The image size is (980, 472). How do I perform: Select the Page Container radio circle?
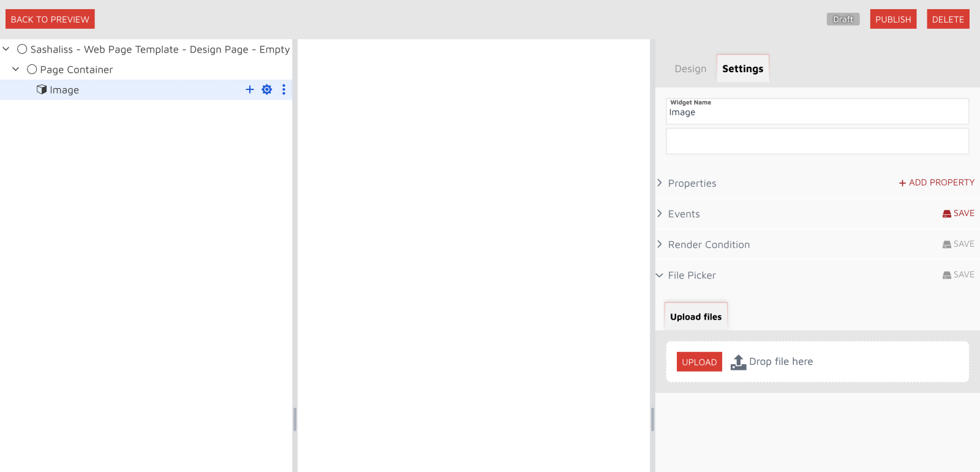32,69
